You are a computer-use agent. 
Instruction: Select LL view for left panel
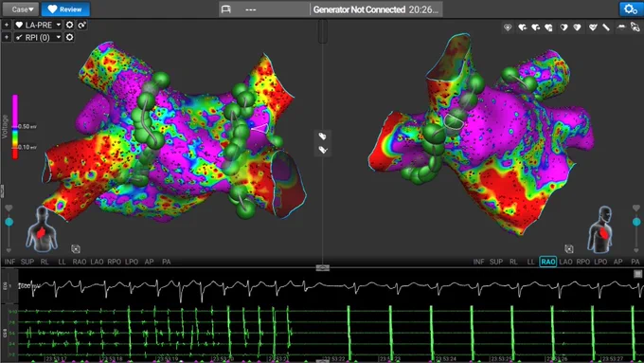click(x=62, y=262)
